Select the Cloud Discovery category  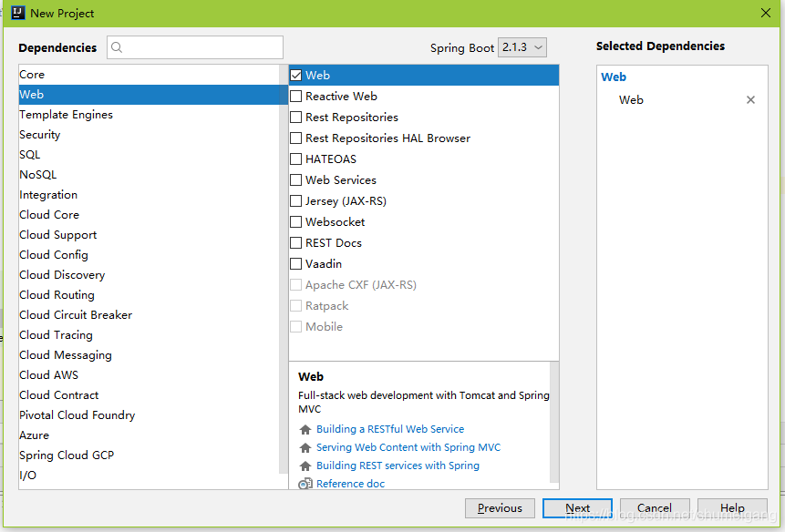[x=150, y=274]
